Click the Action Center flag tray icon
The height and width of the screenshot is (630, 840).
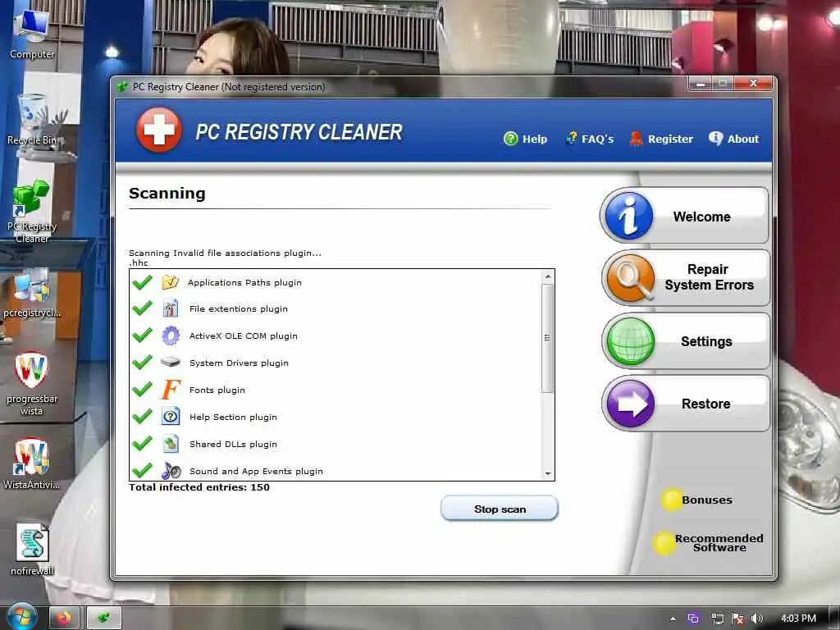[x=737, y=619]
